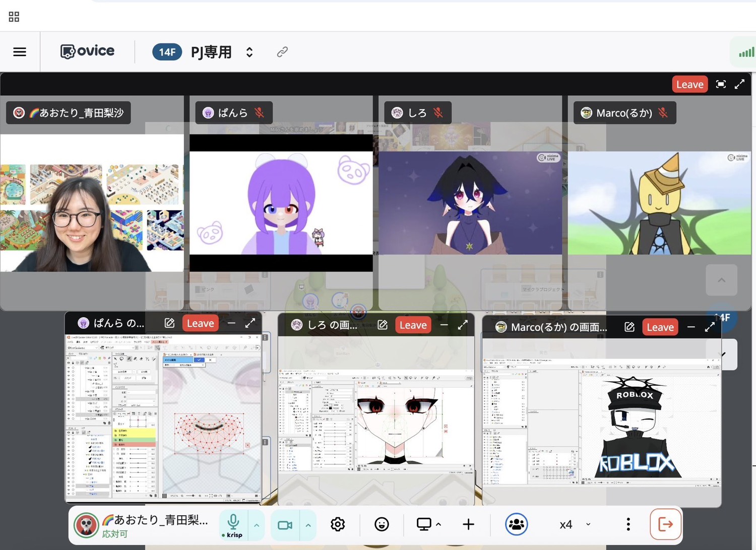
Task: Toggle the camera button
Action: [x=285, y=525]
